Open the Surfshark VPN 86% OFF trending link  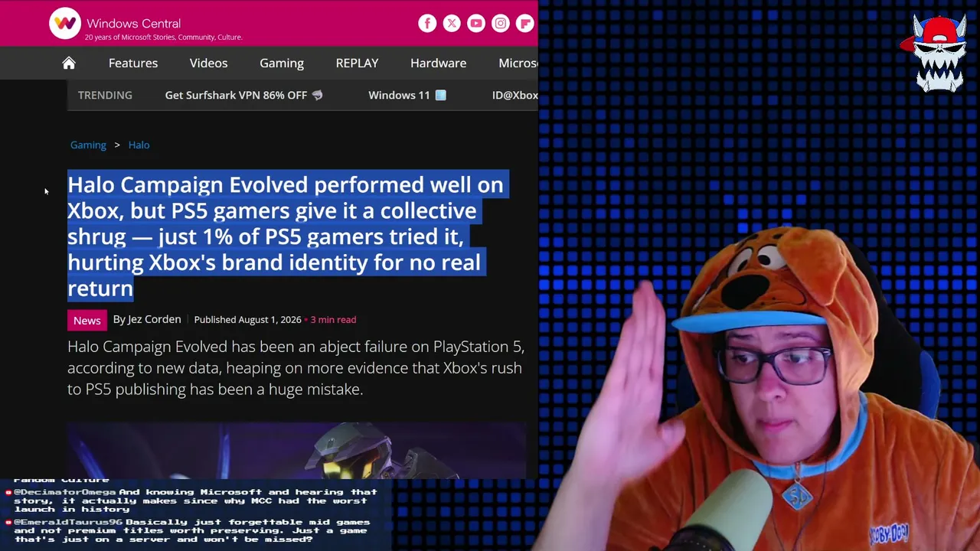(x=243, y=95)
